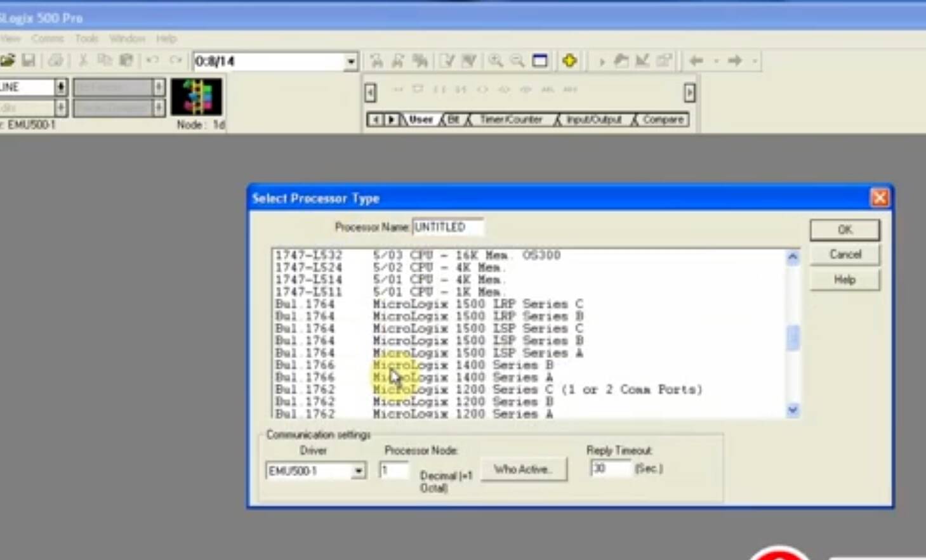This screenshot has height=560, width=926.
Task: Click the zoom in magnifier icon
Action: coord(495,61)
